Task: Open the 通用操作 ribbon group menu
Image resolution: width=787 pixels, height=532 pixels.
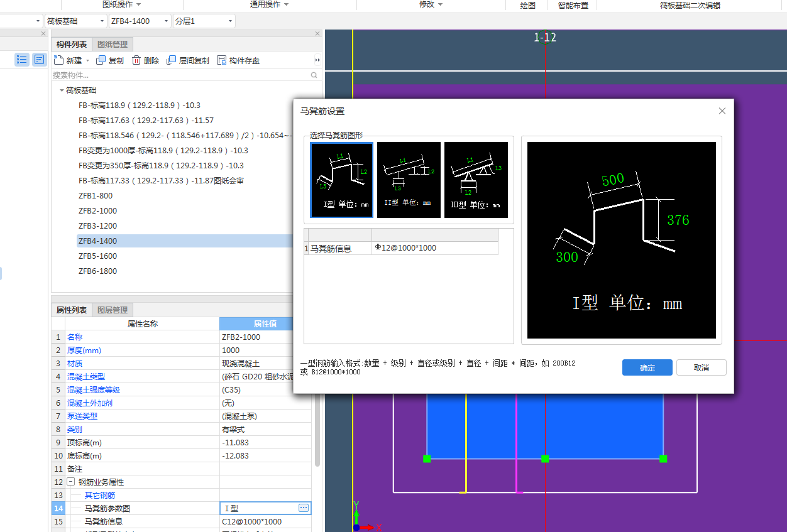Action: 269,4
